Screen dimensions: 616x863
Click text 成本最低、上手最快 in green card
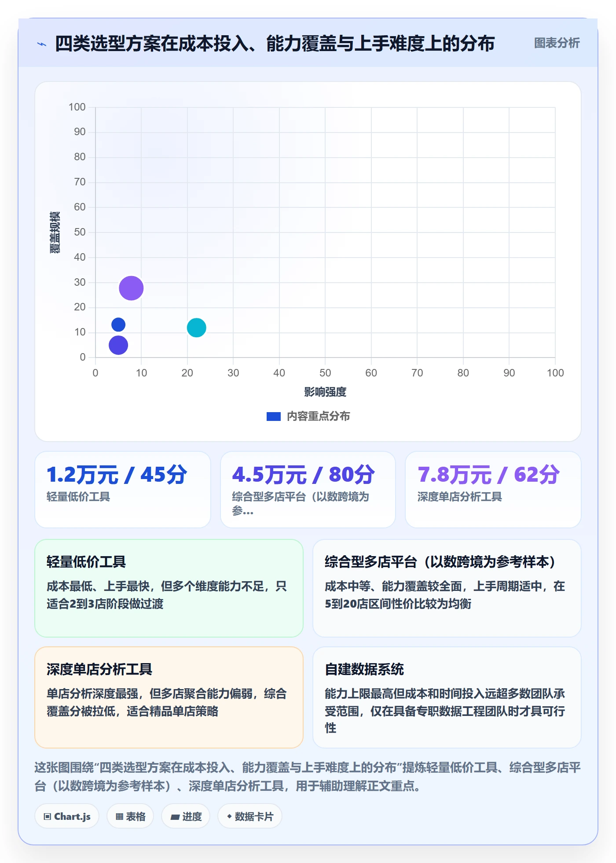tap(98, 586)
